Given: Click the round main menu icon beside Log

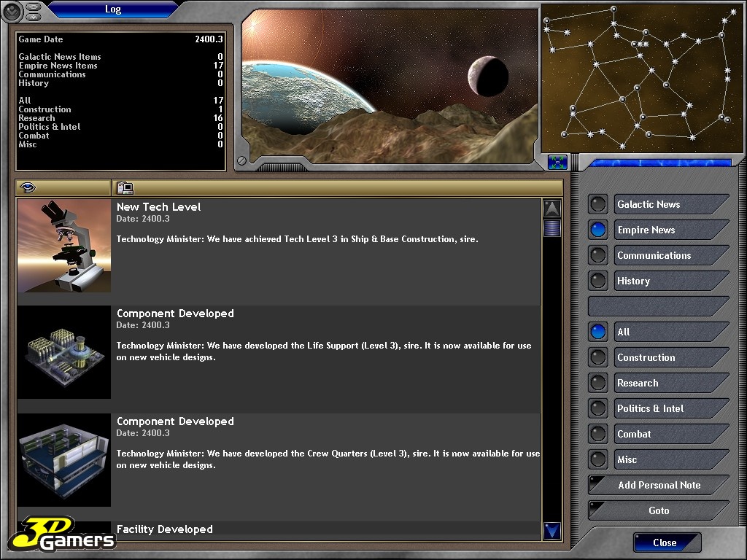Looking at the screenshot, I should click(x=12, y=10).
